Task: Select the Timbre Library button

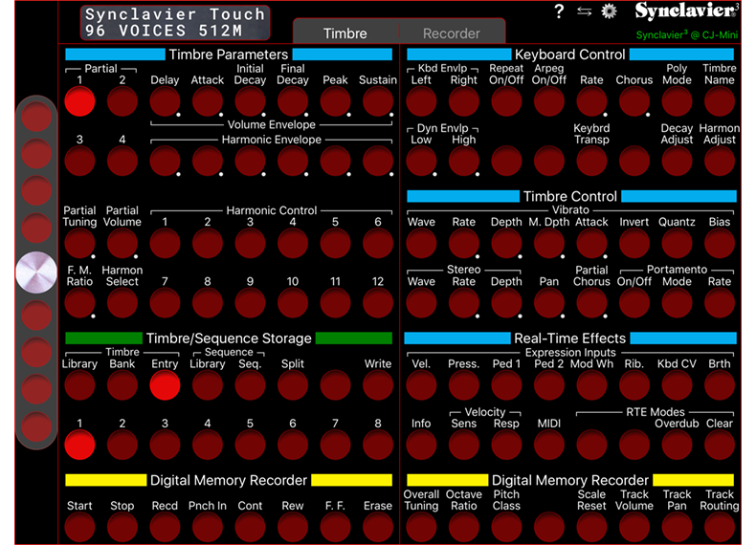Action: (x=79, y=385)
